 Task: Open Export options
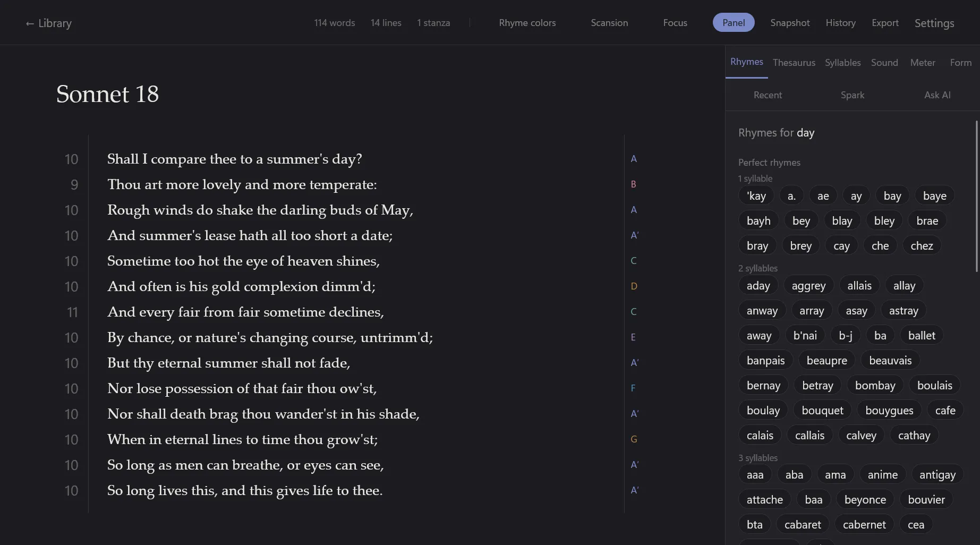(885, 23)
